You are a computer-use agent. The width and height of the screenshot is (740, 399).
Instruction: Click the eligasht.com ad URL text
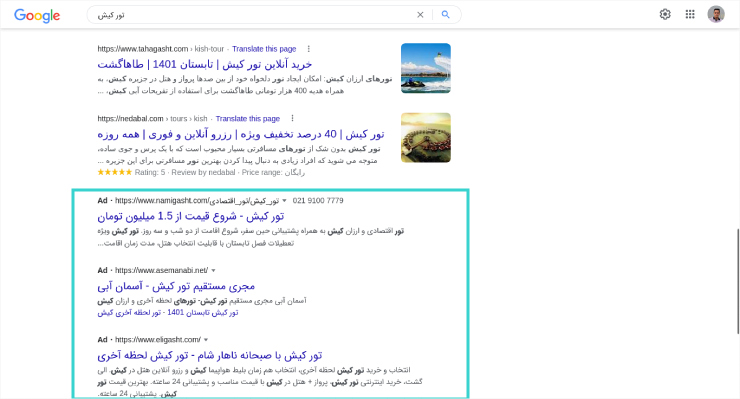(158, 340)
